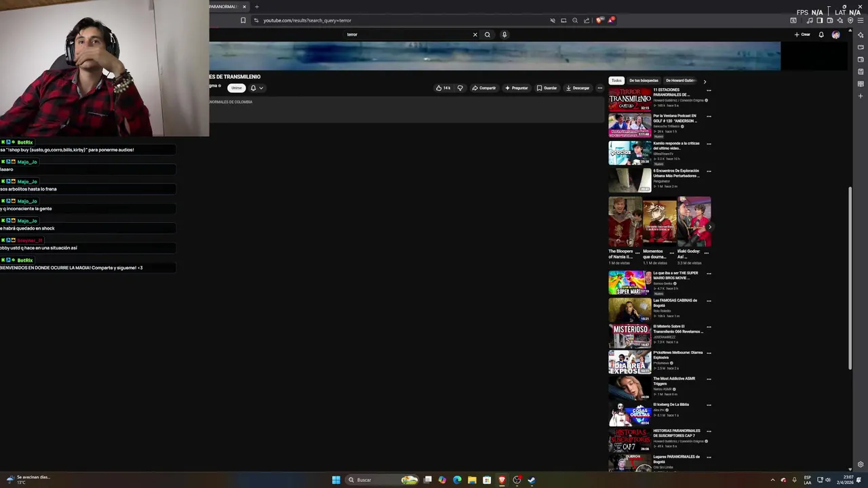Open El Iceberg De La Biblia thumbnail

click(x=629, y=413)
